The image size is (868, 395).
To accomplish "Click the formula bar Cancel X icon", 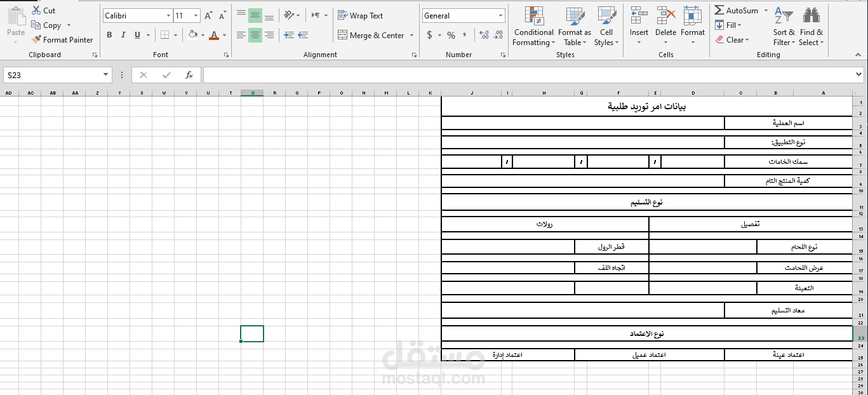I will (144, 75).
